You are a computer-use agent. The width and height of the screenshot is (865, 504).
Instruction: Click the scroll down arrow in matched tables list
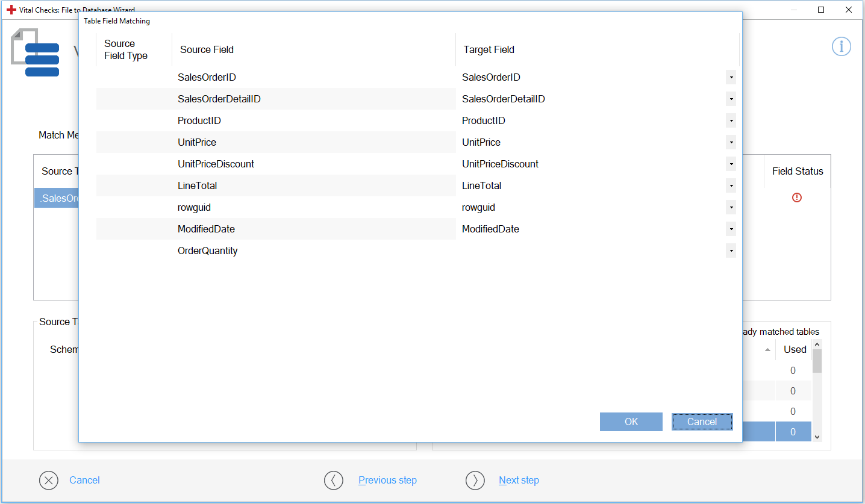pos(817,437)
